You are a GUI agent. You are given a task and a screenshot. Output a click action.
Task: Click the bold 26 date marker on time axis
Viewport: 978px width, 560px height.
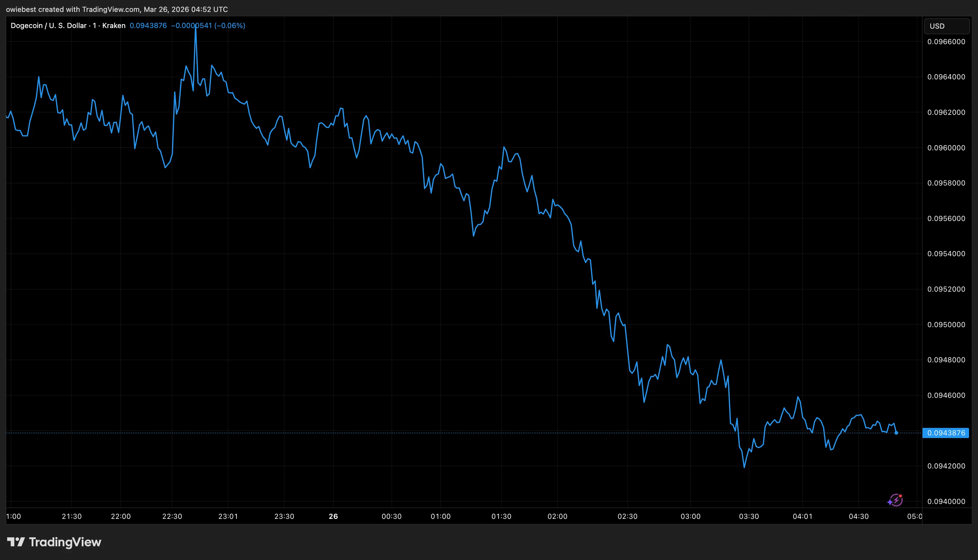pos(333,516)
